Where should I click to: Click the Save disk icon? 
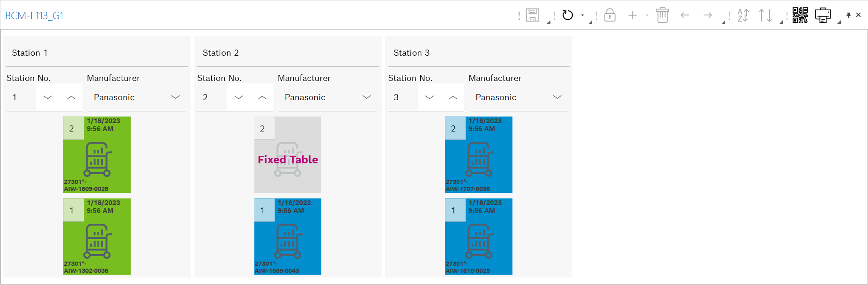point(533,15)
